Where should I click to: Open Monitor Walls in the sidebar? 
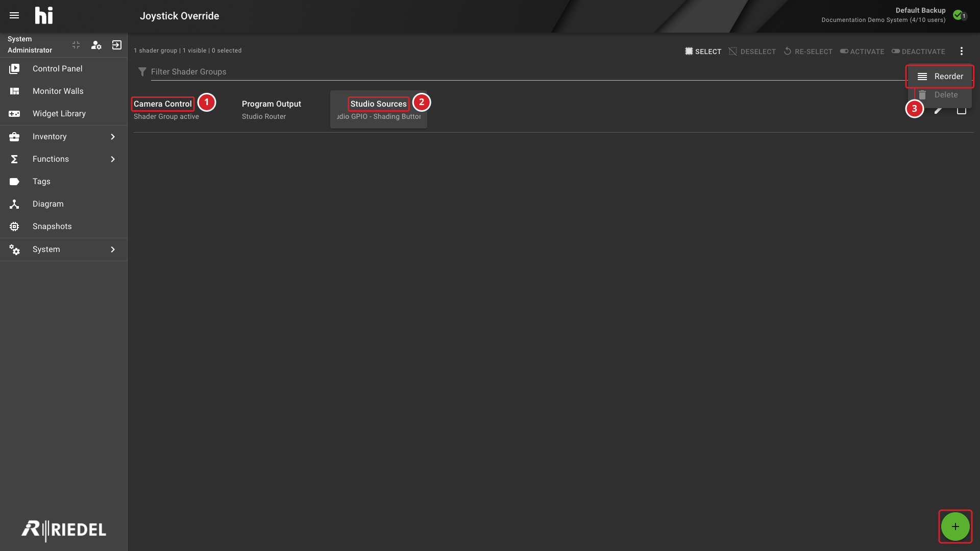(x=64, y=91)
